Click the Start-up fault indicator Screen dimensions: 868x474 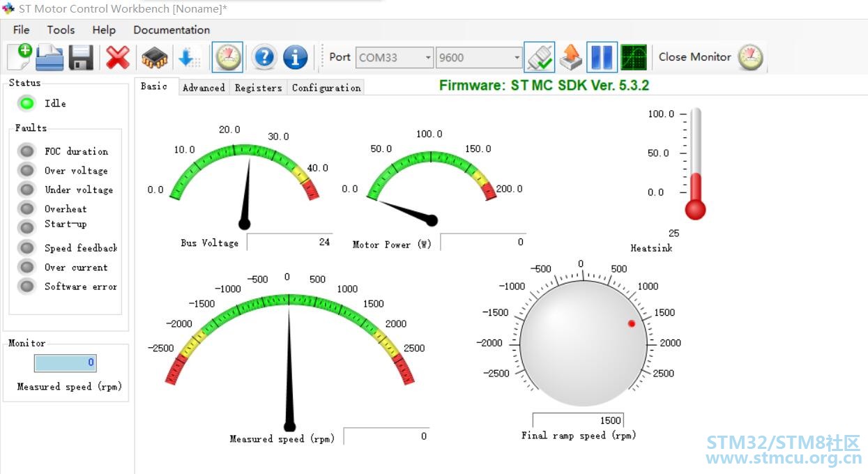(x=26, y=227)
